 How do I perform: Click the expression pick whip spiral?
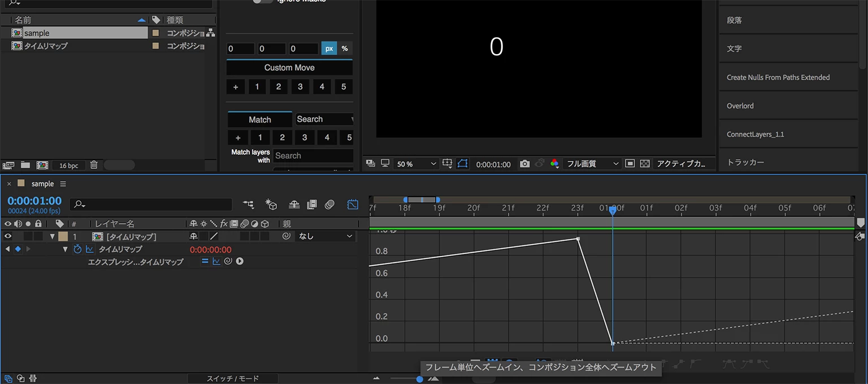pyautogui.click(x=228, y=261)
